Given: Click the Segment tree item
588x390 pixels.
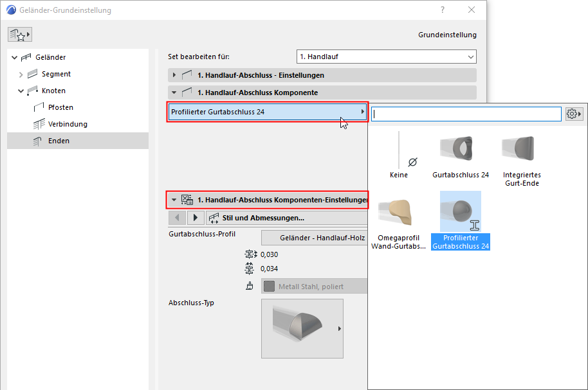Looking at the screenshot, I should [x=56, y=74].
